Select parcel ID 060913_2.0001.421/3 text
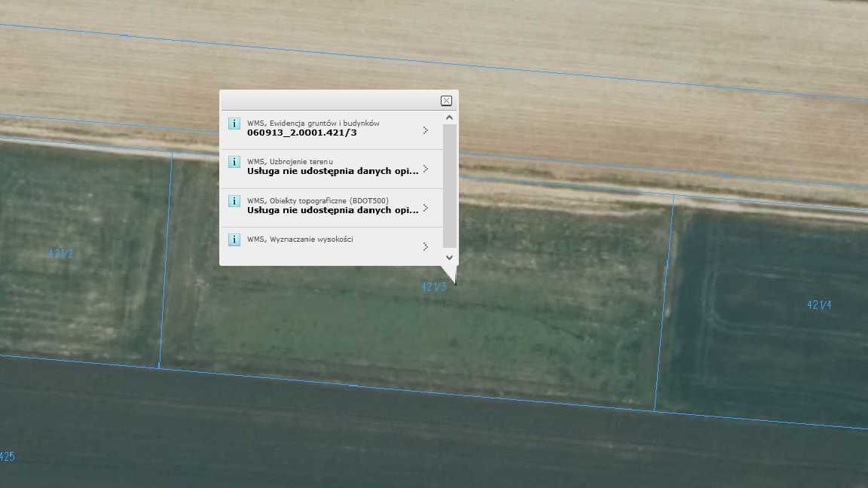 coord(301,133)
